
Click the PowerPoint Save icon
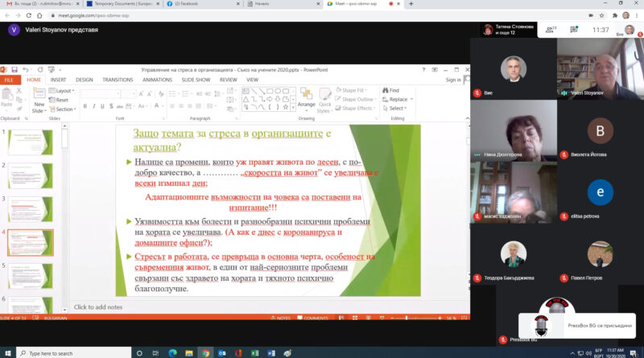(x=14, y=70)
